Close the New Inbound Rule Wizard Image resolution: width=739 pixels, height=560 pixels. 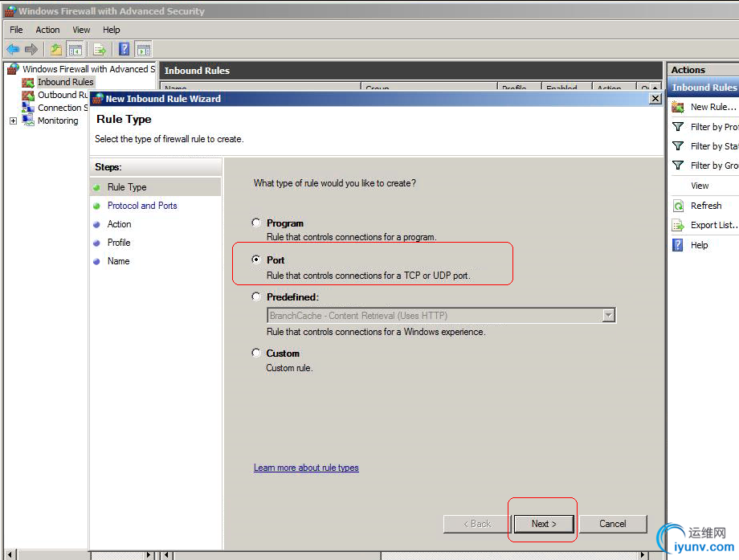[x=655, y=99]
